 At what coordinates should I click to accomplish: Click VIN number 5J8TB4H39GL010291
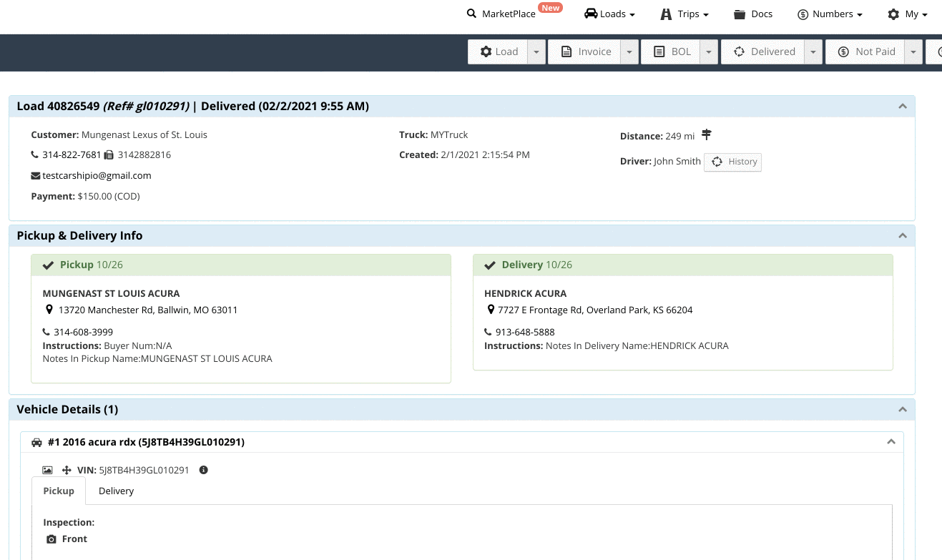point(144,471)
